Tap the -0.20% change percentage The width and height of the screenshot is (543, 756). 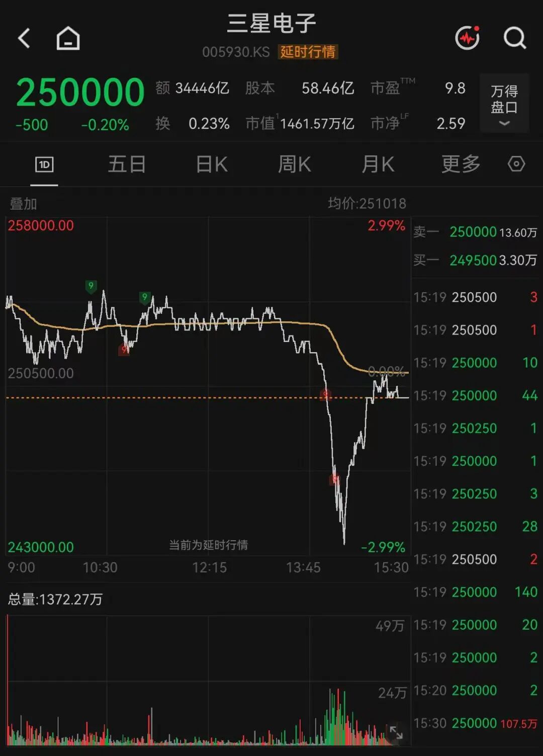tap(105, 125)
